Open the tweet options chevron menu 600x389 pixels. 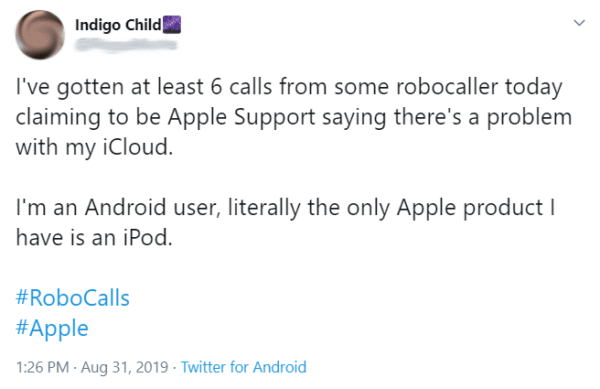[579, 23]
